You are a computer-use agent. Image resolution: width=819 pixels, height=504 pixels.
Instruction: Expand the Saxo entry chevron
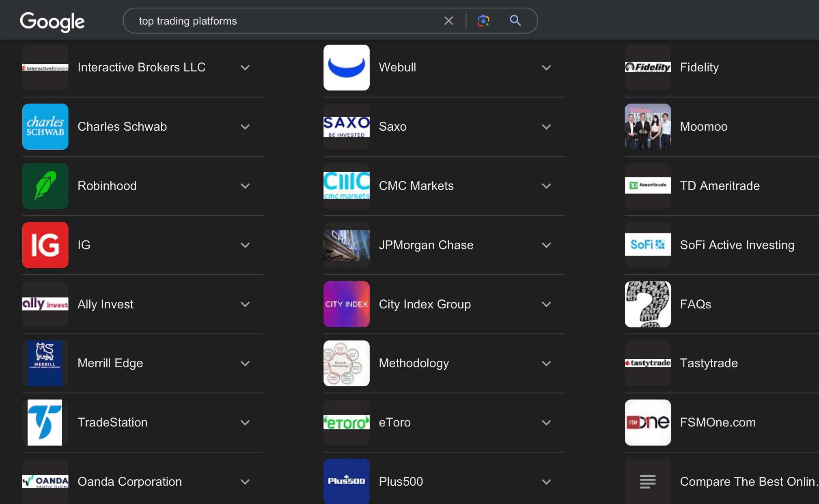(547, 127)
